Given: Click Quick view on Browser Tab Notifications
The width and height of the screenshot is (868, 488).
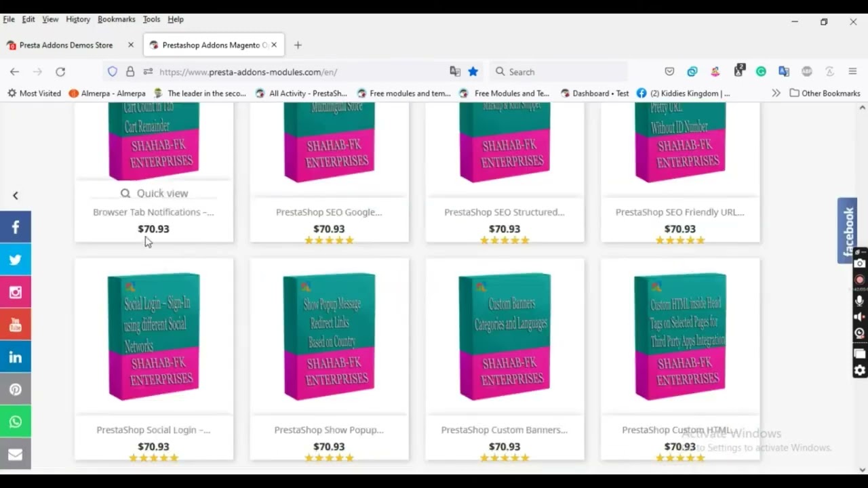Looking at the screenshot, I should [154, 193].
